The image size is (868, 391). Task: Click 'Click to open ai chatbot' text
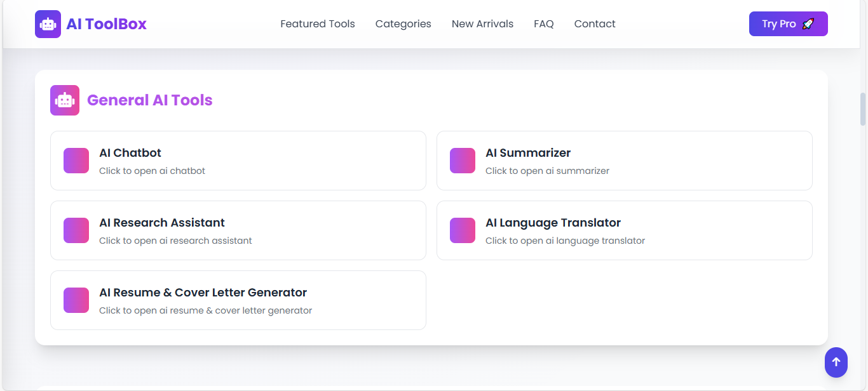(x=153, y=171)
